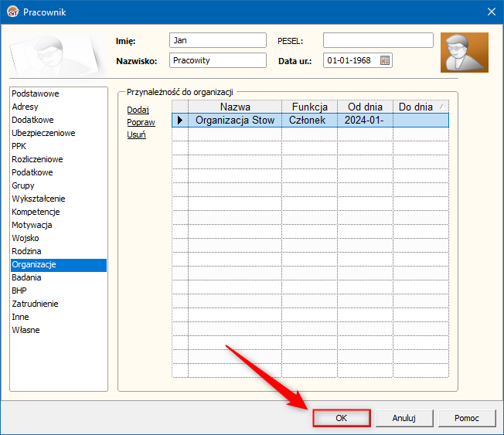
Task: Select the Organizacja Stow name cell
Action: pyautogui.click(x=235, y=121)
